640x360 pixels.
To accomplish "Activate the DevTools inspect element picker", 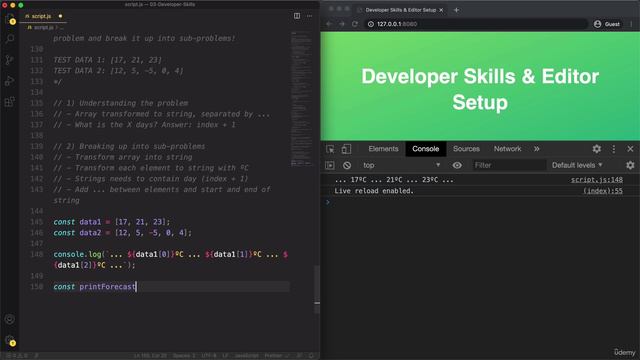I will (x=330, y=149).
